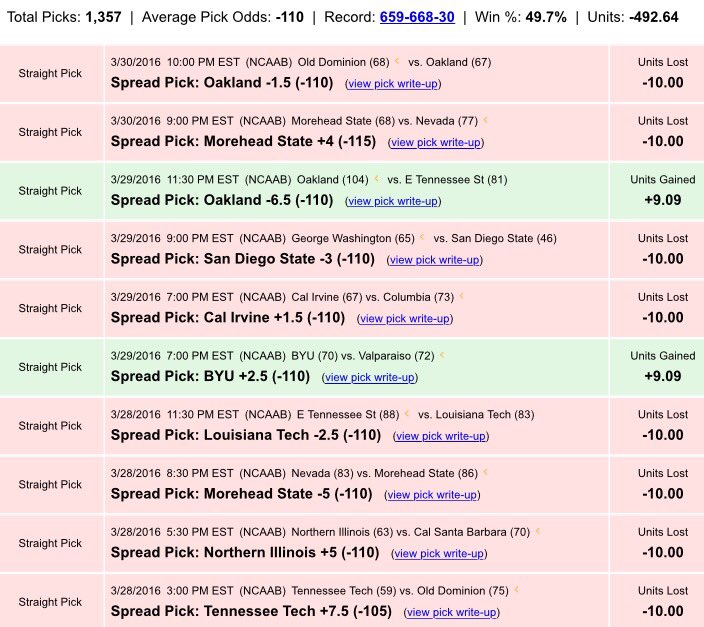Click the 'Win %: 49.7%' text
This screenshot has width=704, height=627.
point(521,18)
